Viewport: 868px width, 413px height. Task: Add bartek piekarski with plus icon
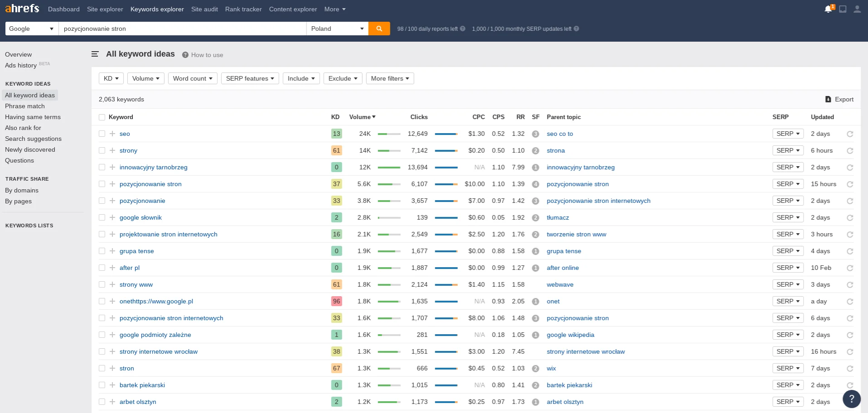(x=112, y=385)
